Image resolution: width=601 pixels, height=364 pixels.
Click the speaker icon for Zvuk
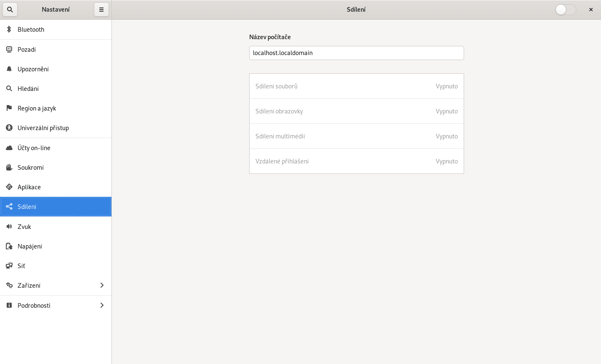pos(9,227)
